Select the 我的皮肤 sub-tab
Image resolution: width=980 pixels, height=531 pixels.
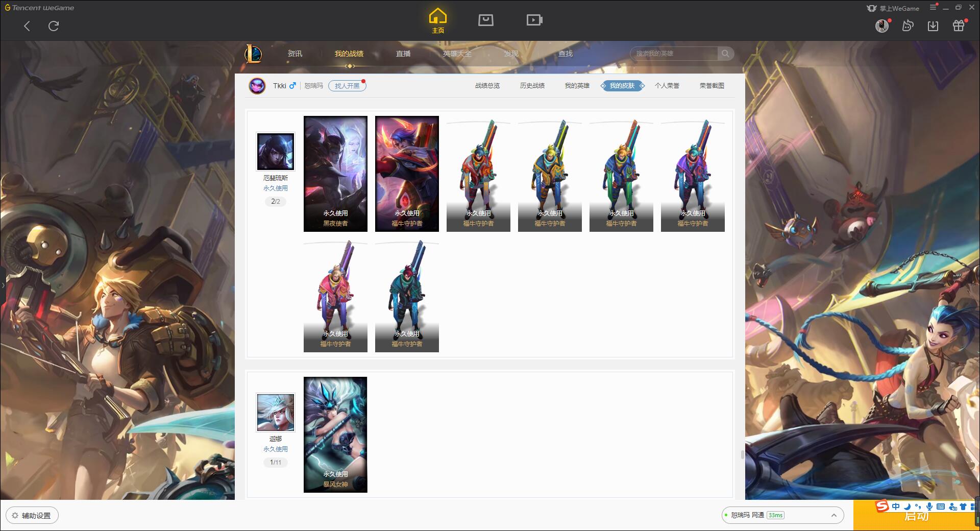coord(622,86)
